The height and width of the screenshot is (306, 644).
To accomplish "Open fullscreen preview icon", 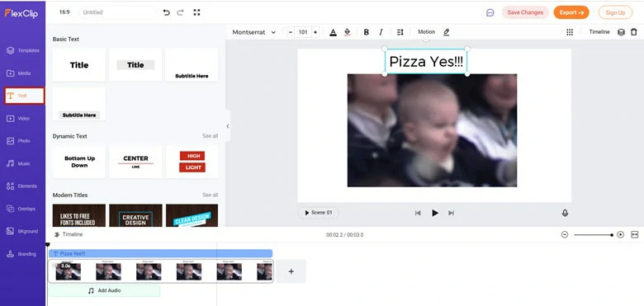I will tap(197, 12).
